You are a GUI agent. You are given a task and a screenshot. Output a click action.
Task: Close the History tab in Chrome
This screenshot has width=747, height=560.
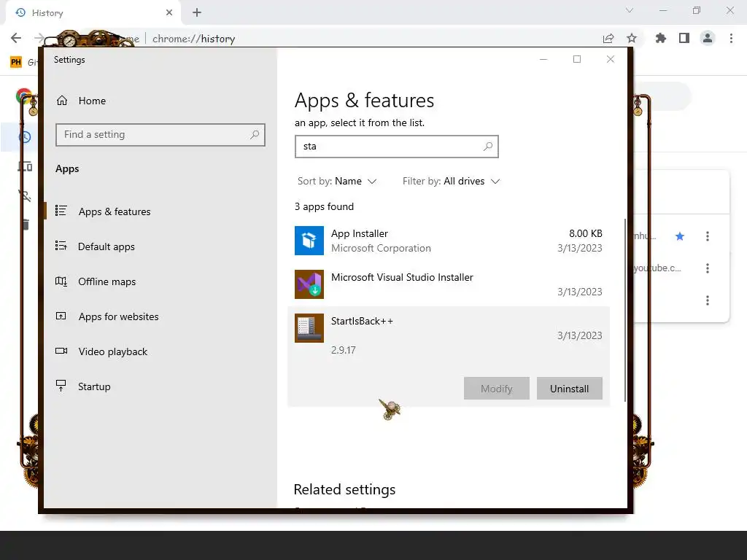169,13
